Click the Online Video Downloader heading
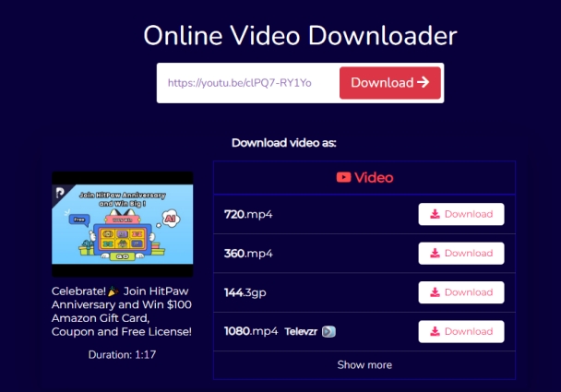Viewport: 561px width, 392px height. pyautogui.click(x=300, y=35)
